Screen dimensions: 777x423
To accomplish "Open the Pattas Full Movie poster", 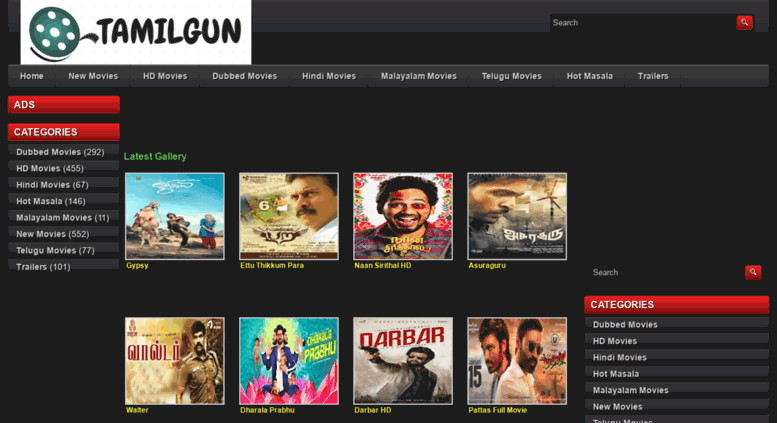I will click(x=517, y=361).
